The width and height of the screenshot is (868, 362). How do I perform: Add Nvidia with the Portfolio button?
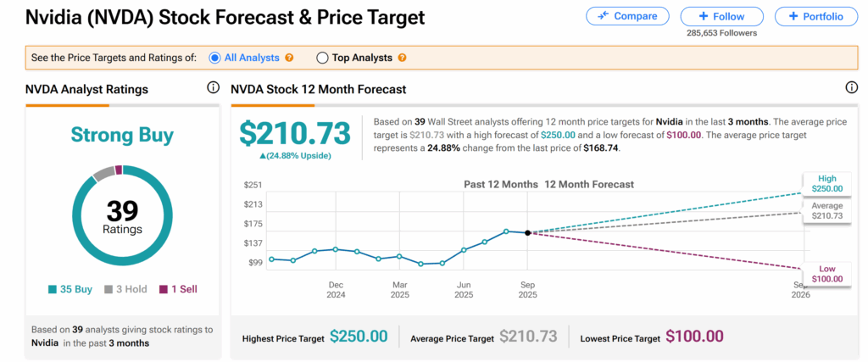815,16
